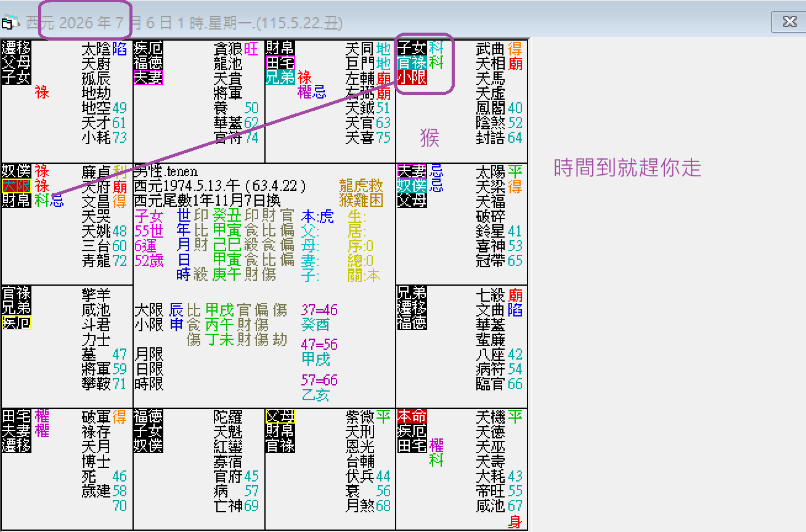Select the red 身 marker at the bottom-right corner
This screenshot has width=806, height=532.
tap(516, 521)
